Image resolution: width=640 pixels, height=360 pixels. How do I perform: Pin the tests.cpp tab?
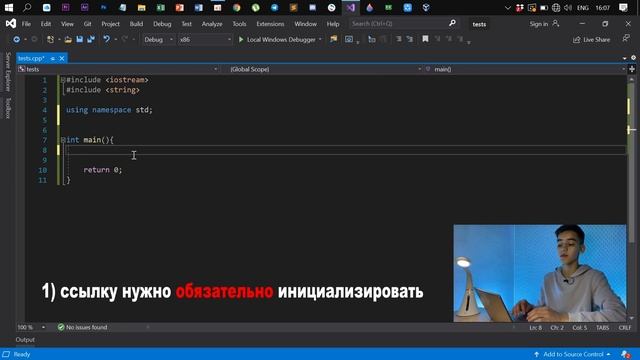(x=53, y=59)
